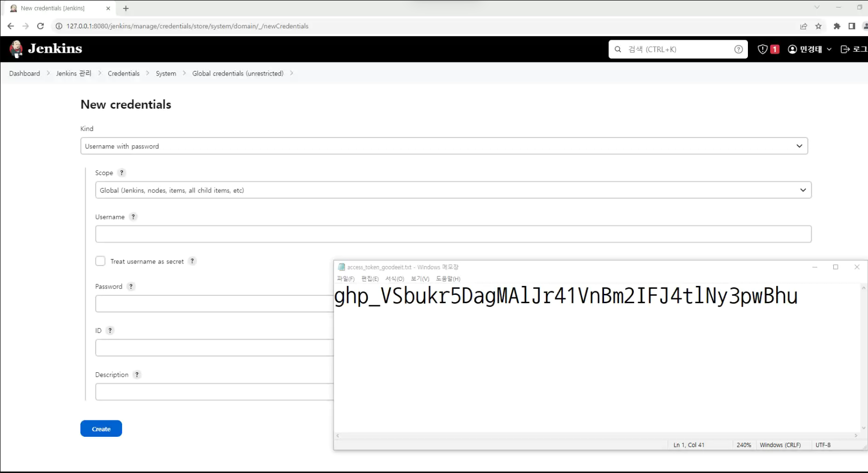Maximize the Notepad window
The height and width of the screenshot is (473, 868).
(836, 267)
